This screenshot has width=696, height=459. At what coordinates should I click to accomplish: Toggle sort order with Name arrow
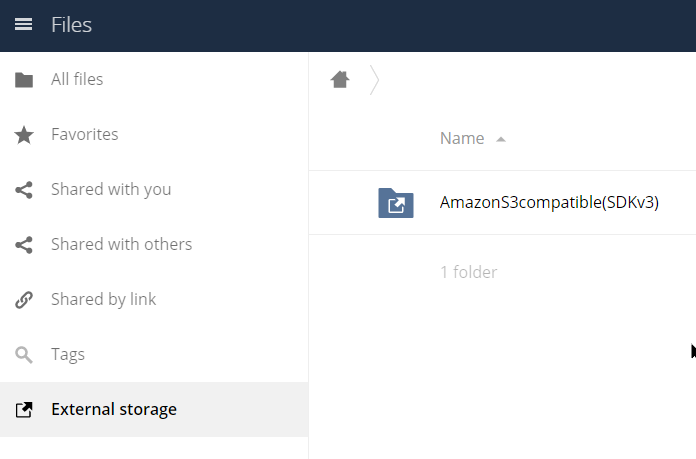tap(501, 139)
